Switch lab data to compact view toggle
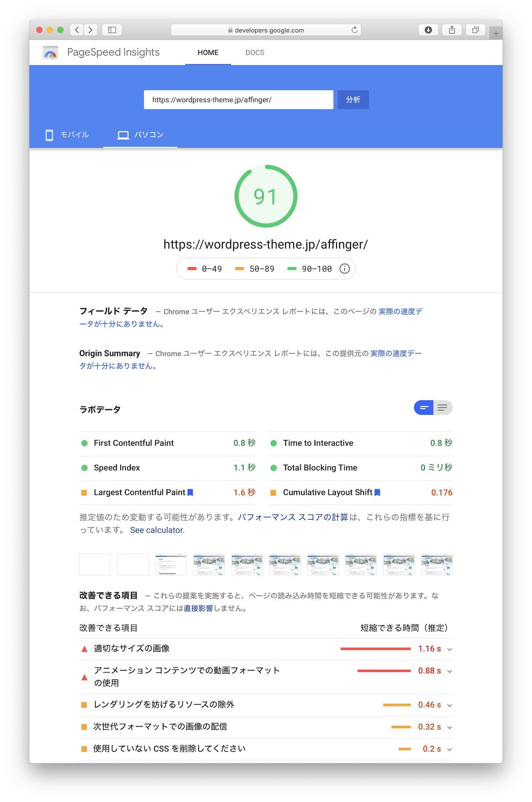The width and height of the screenshot is (532, 802). 424,408
